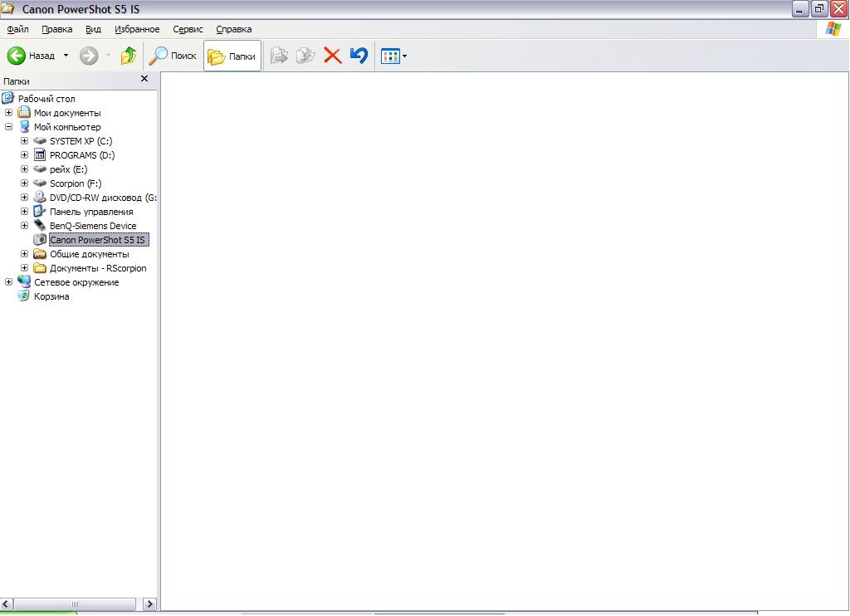The image size is (850, 616).
Task: Select Рабочий стол in the tree
Action: click(x=46, y=99)
